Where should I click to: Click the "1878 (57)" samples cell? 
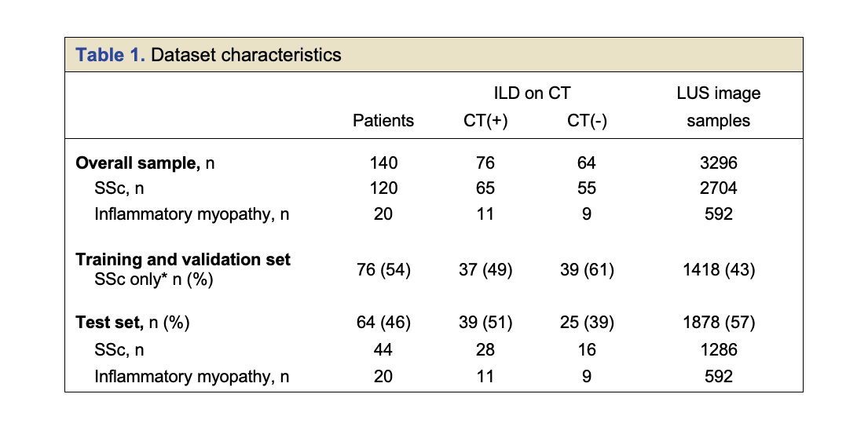click(718, 323)
